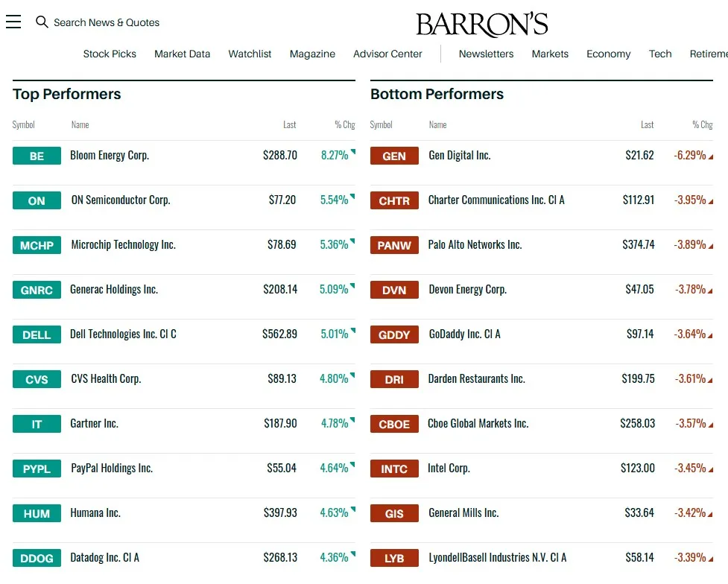Click the 8.27% change value

click(x=335, y=156)
